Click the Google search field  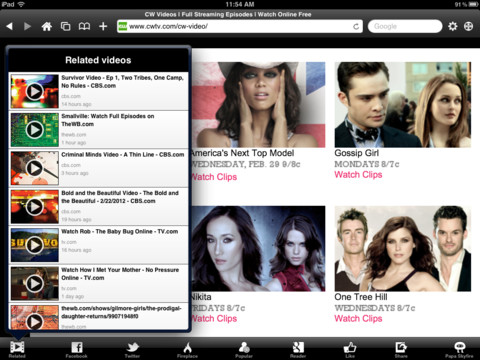click(x=405, y=26)
